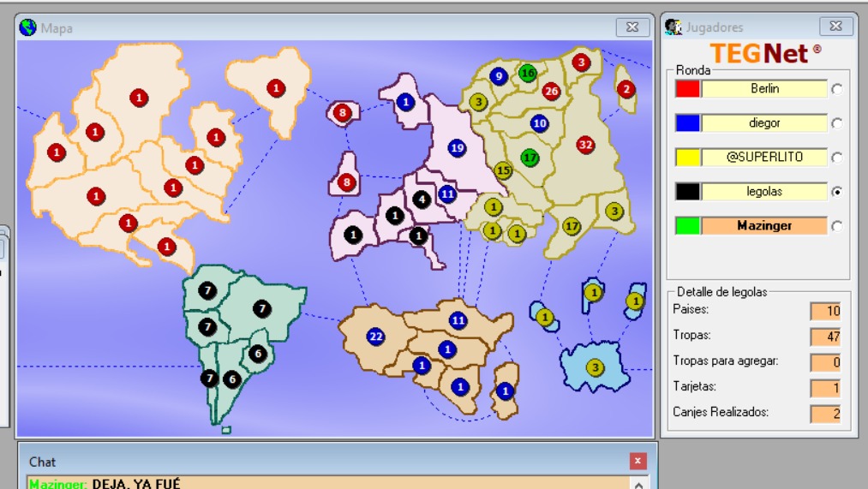The height and width of the screenshot is (489, 868).
Task: Click the highlighted Mazinger player name
Action: pyautogui.click(x=764, y=226)
